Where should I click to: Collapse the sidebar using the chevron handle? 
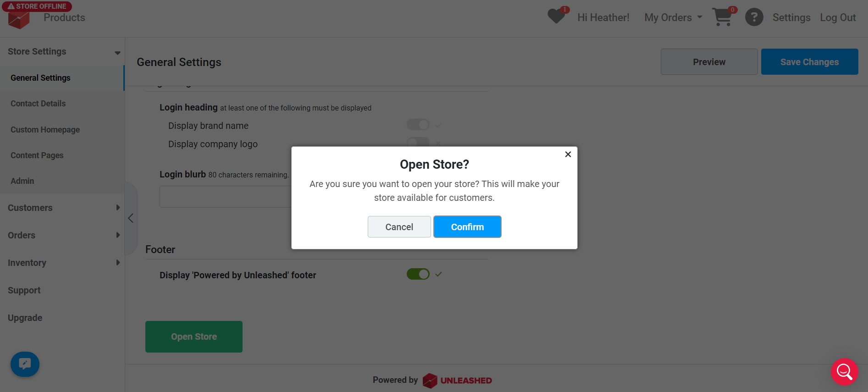[x=131, y=218]
